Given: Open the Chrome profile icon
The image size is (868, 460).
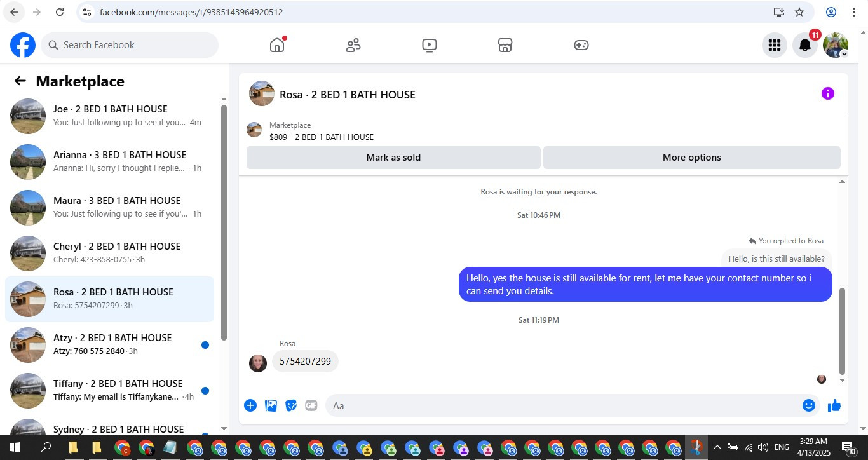Looking at the screenshot, I should pos(831,12).
